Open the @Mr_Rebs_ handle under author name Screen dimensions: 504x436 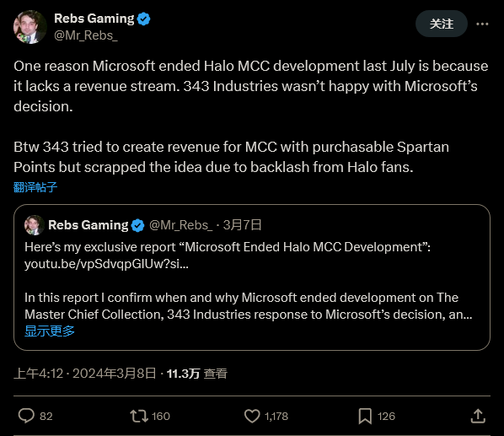point(86,35)
